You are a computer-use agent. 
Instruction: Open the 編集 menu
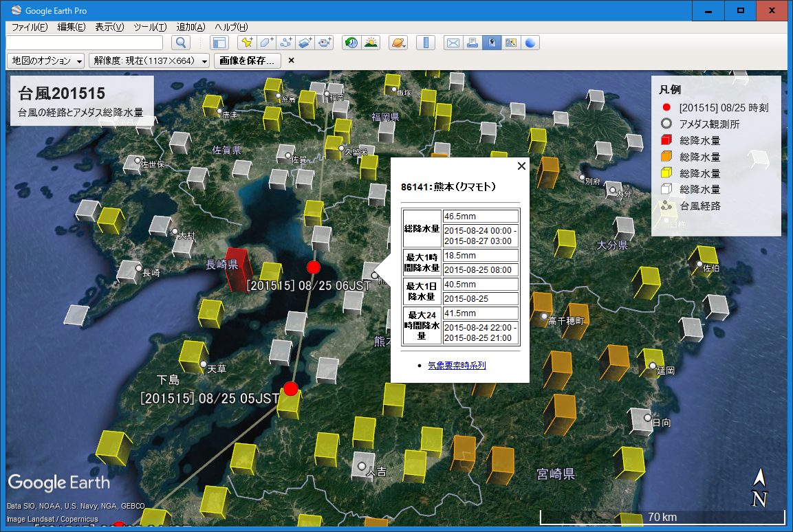click(x=72, y=27)
